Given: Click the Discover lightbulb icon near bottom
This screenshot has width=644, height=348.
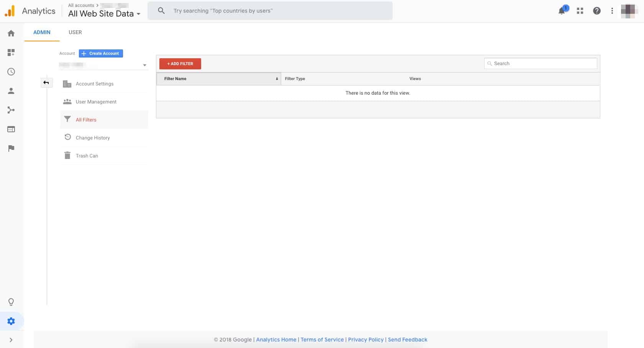Looking at the screenshot, I should coord(11,302).
